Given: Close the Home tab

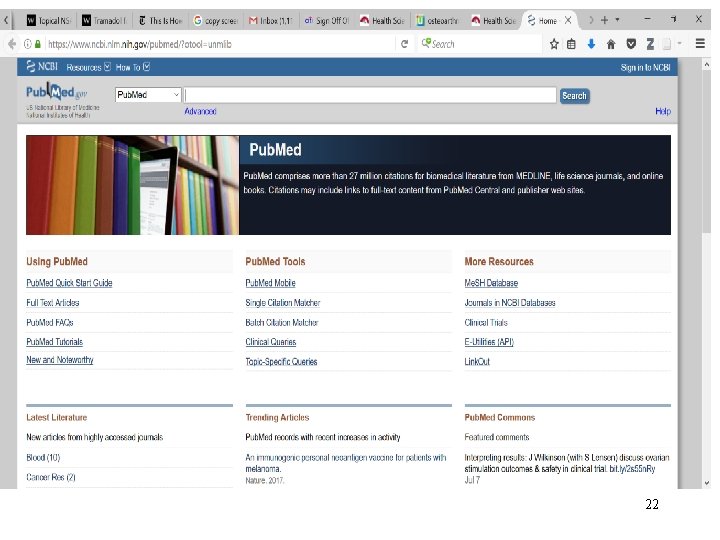Looking at the screenshot, I should 568,20.
